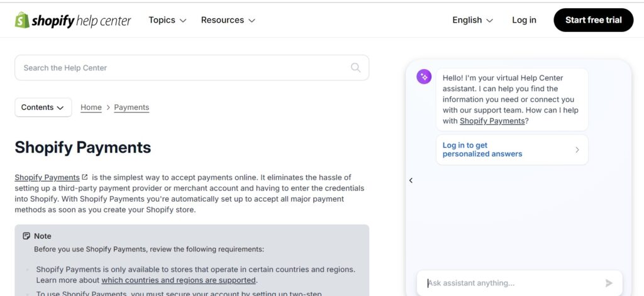644x296 pixels.
Task: Open the Resources dropdown menu
Action: click(x=228, y=20)
